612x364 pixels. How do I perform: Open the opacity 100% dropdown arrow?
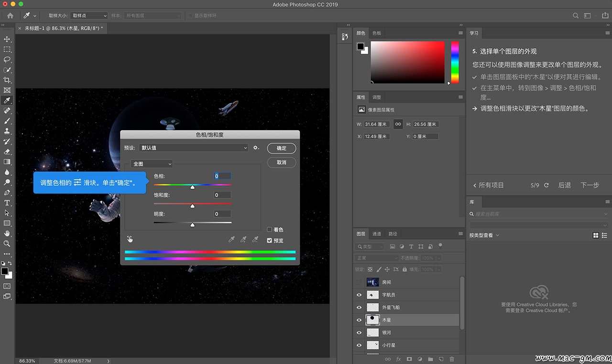[438, 258]
